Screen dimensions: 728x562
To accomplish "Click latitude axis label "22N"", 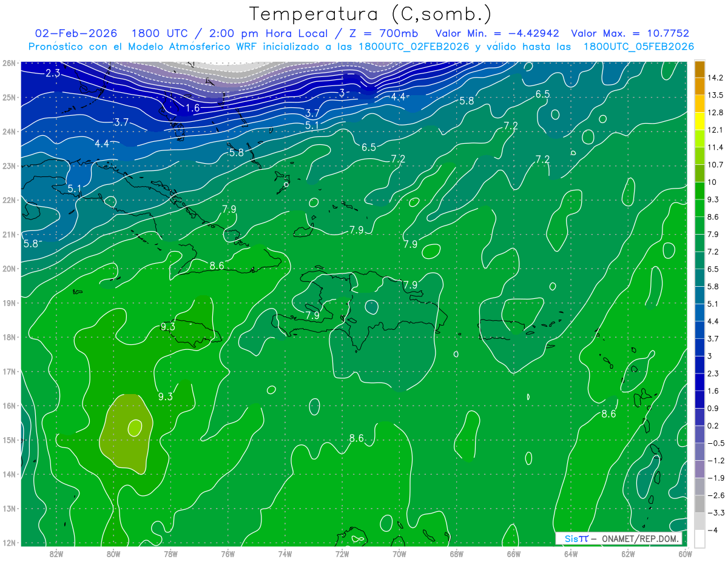I will 8,200.
